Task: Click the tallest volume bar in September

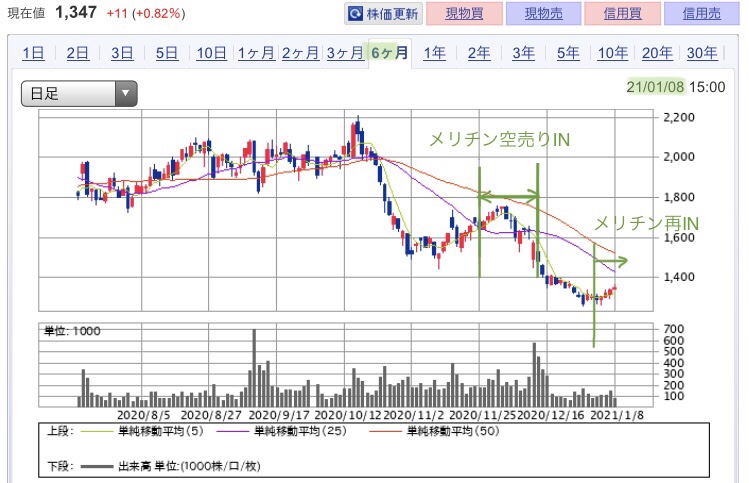Action: click(254, 368)
